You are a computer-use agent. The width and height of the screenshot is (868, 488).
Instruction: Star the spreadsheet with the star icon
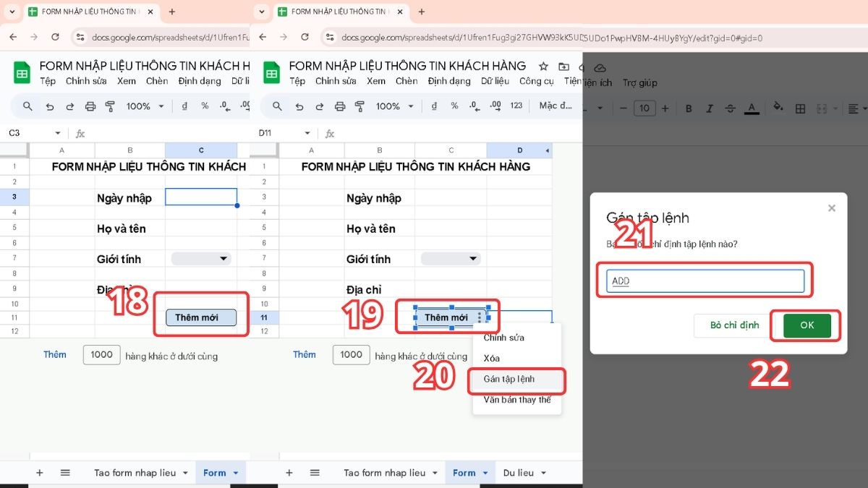pyautogui.click(x=544, y=67)
